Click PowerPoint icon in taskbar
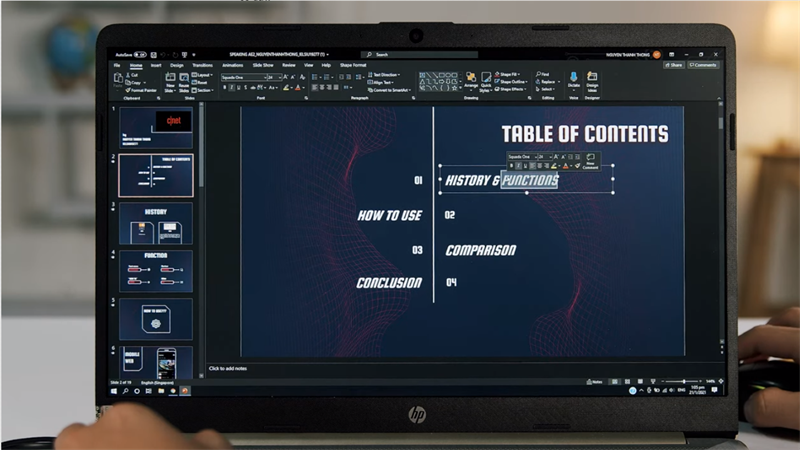 pyautogui.click(x=185, y=391)
